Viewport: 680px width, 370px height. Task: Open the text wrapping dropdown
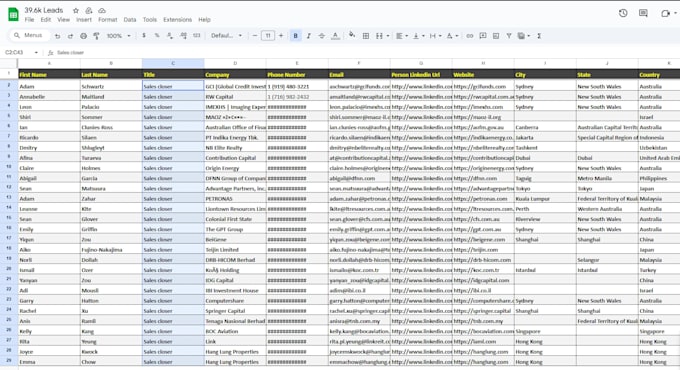(435, 36)
